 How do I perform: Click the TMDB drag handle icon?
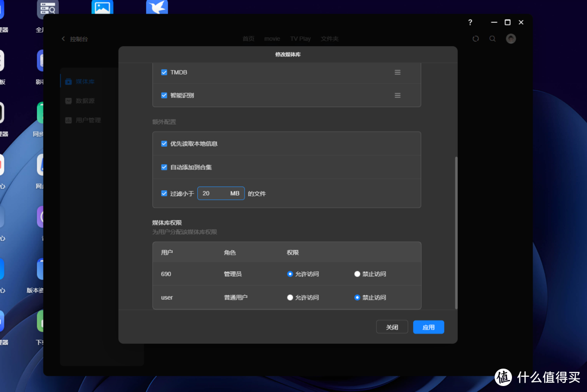click(397, 72)
